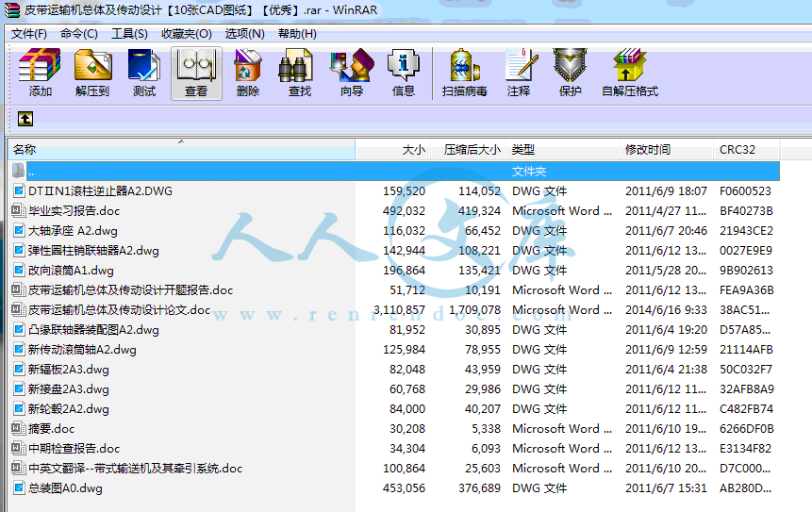This screenshot has height=512, width=812.
Task: Click the 测试 (Test) toolbar icon
Action: point(144,66)
